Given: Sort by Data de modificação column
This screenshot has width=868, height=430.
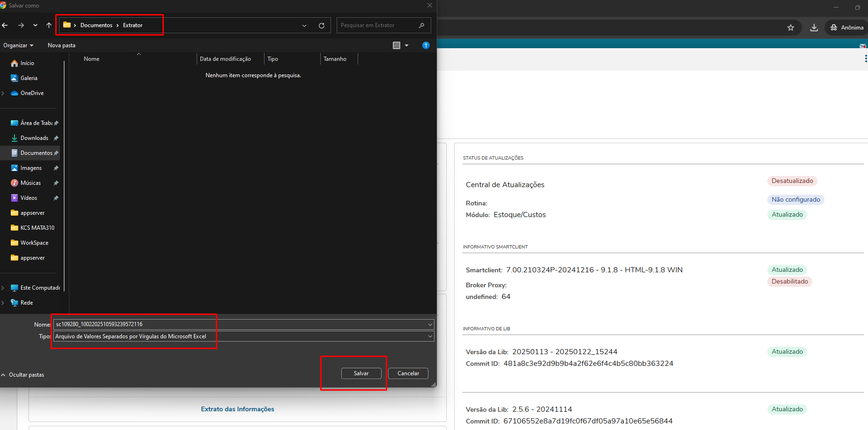Looking at the screenshot, I should coord(225,59).
